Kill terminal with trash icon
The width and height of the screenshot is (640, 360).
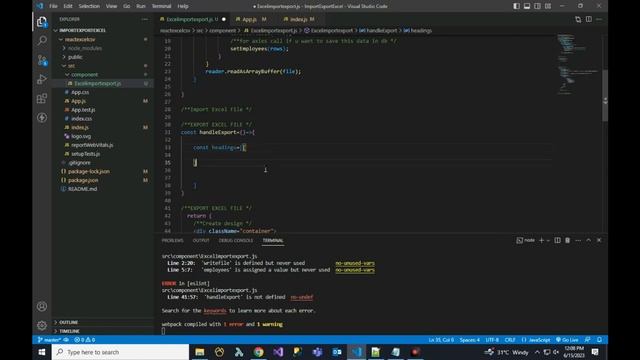567,240
